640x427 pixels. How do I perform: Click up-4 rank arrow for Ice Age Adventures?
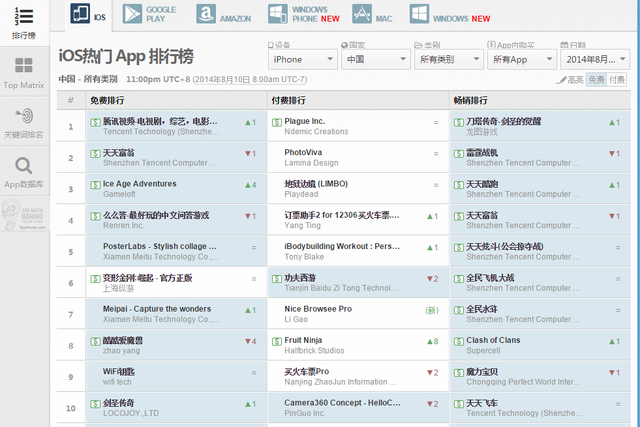251,185
